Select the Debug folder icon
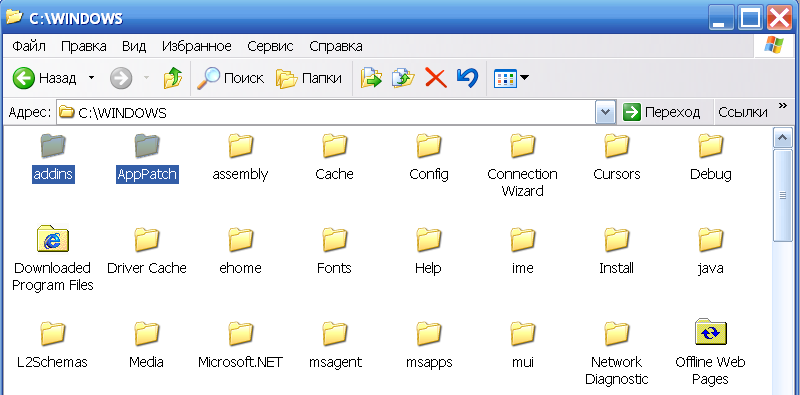This screenshot has width=800, height=395. (710, 146)
